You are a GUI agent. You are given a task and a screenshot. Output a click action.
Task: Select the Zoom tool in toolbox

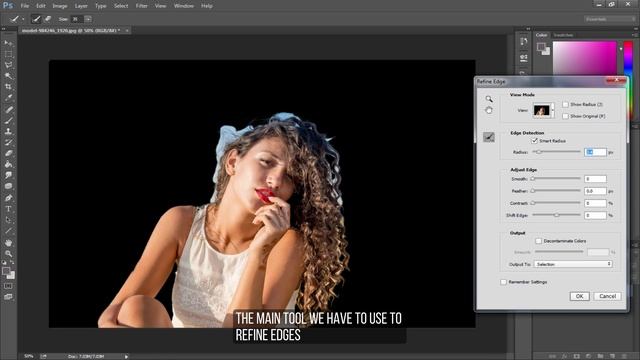click(x=8, y=253)
